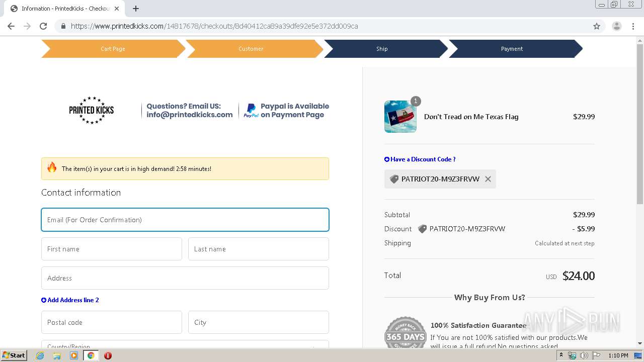Click the discount tag icon in the code chip
This screenshot has width=644, height=362.
(394, 179)
